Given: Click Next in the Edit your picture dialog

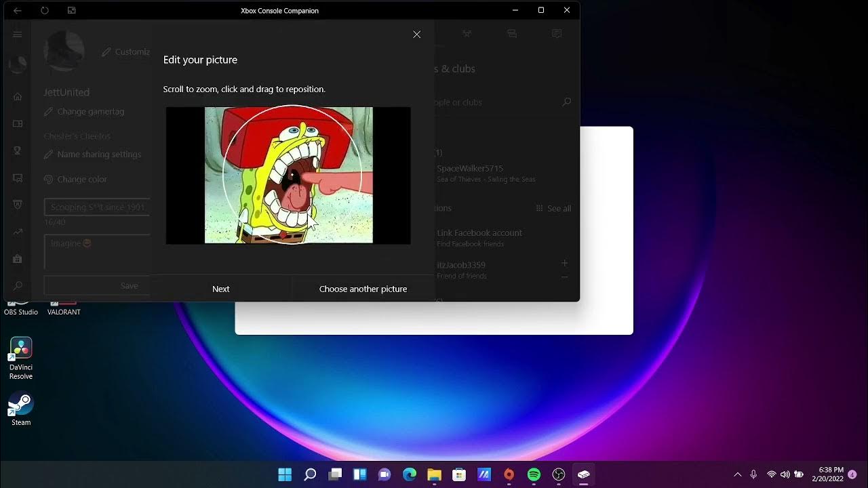Looking at the screenshot, I should click(x=221, y=289).
